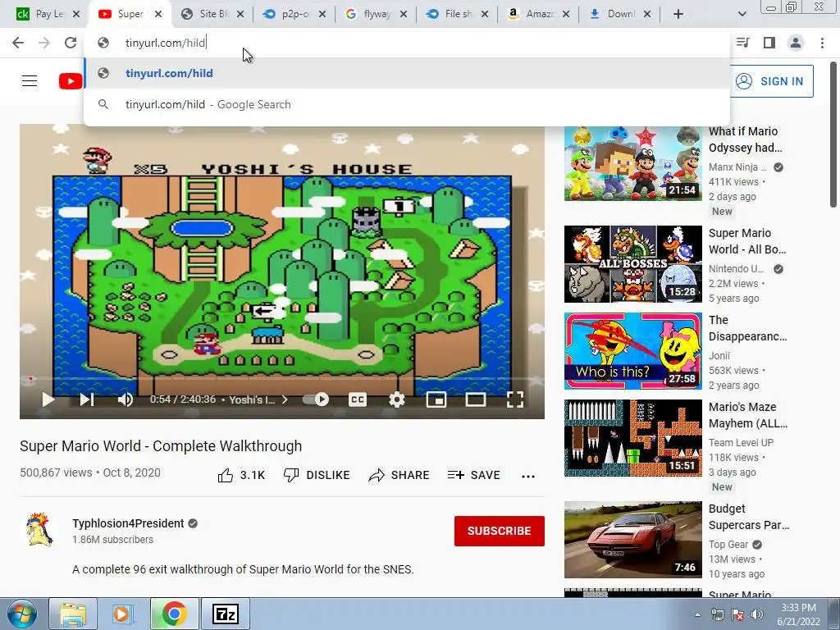840x630 pixels.
Task: Click the video progress bar
Action: (282, 379)
